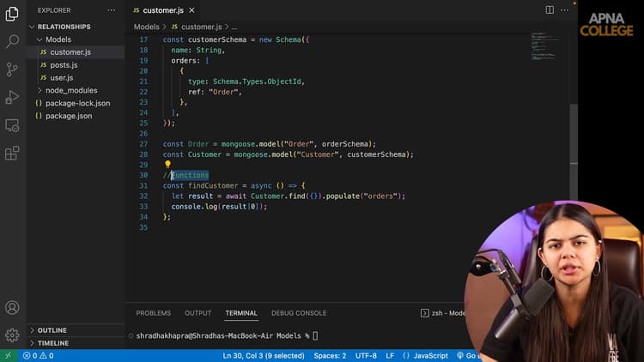
Task: Open the Extensions view
Action: tap(12, 154)
